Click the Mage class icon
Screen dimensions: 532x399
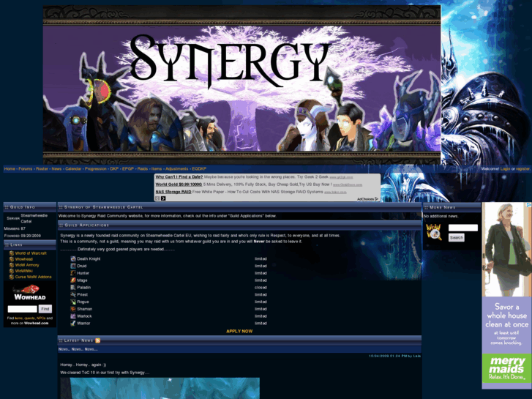click(73, 280)
